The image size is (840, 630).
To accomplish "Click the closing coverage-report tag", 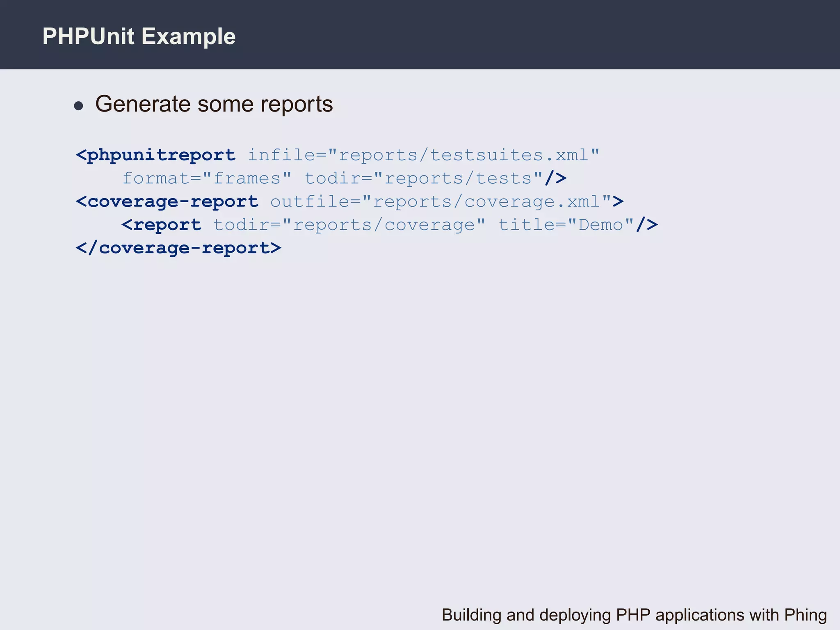I will pos(179,248).
